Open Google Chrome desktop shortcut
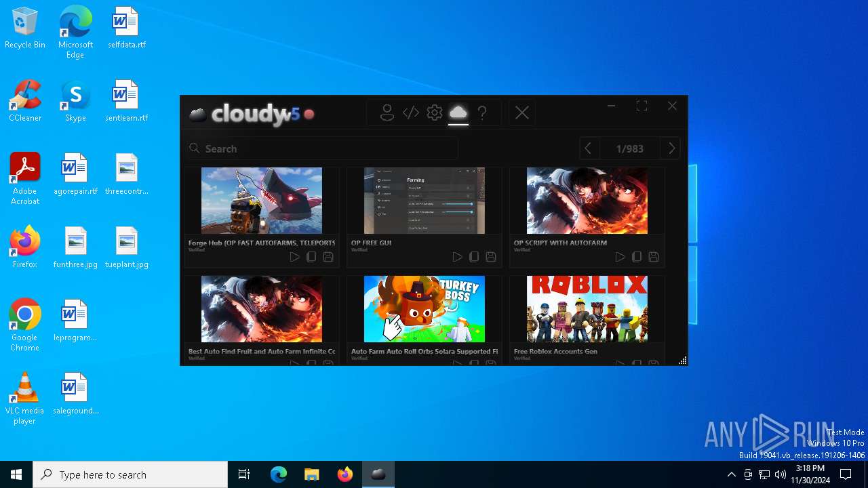 (25, 325)
